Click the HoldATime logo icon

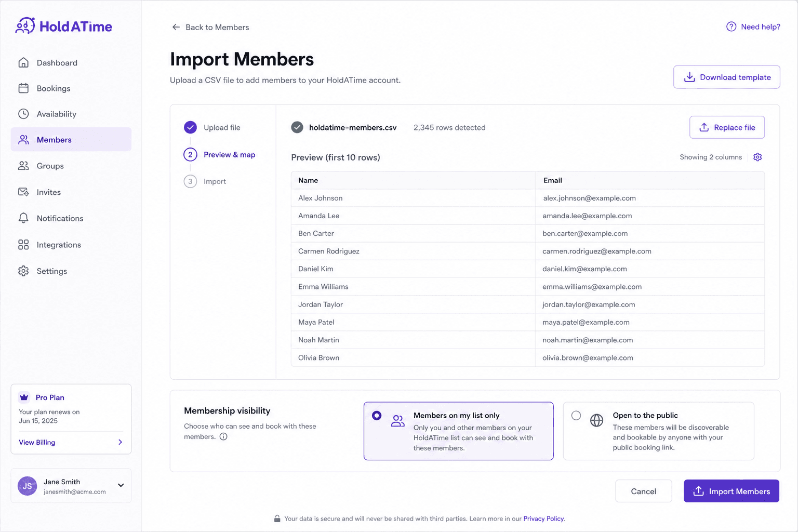(25, 25)
